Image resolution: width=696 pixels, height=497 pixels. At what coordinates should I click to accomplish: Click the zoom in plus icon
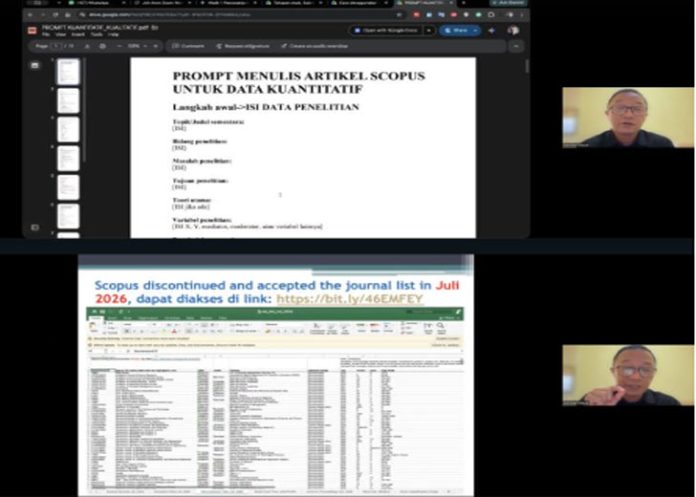click(x=155, y=46)
